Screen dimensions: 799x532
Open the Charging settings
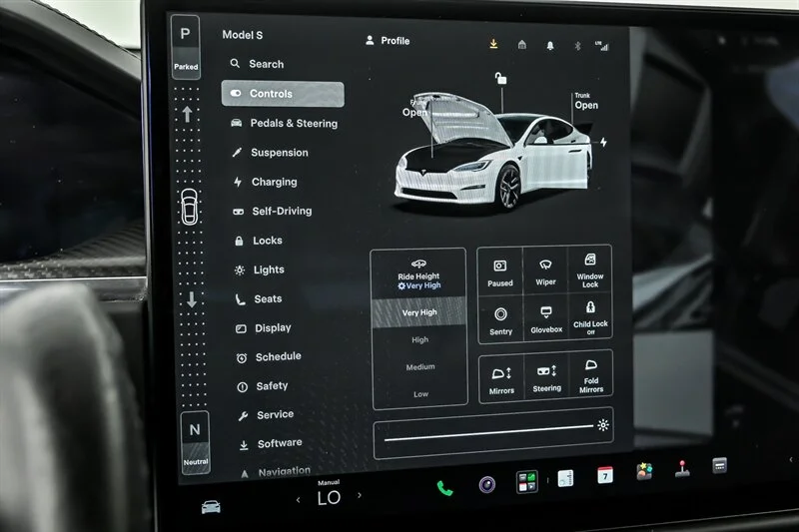pos(265,182)
